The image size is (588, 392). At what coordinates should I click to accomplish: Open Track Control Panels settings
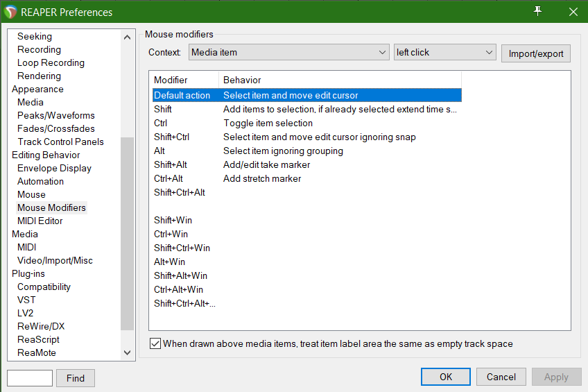coord(60,142)
